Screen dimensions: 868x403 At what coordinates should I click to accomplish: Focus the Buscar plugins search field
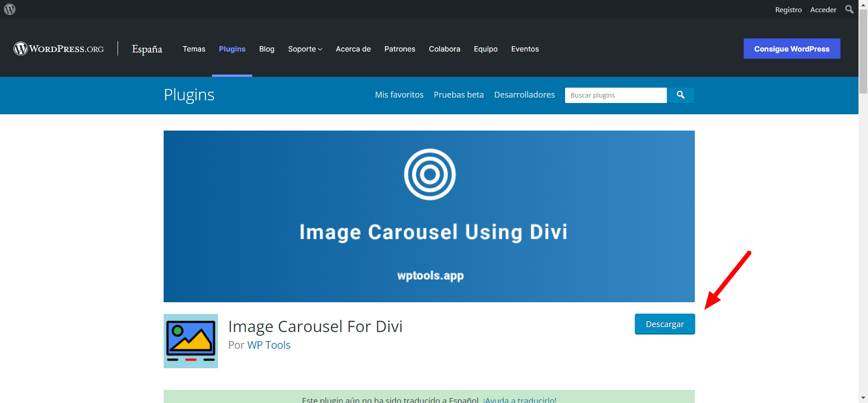(616, 95)
